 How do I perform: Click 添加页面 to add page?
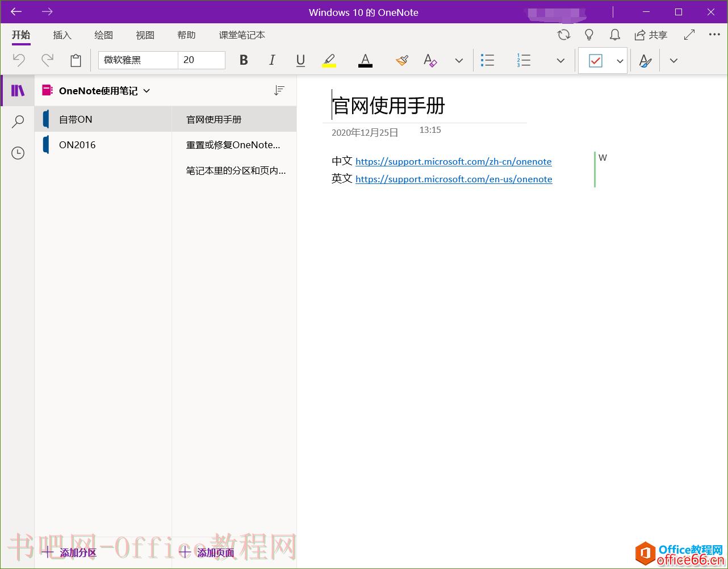point(207,553)
